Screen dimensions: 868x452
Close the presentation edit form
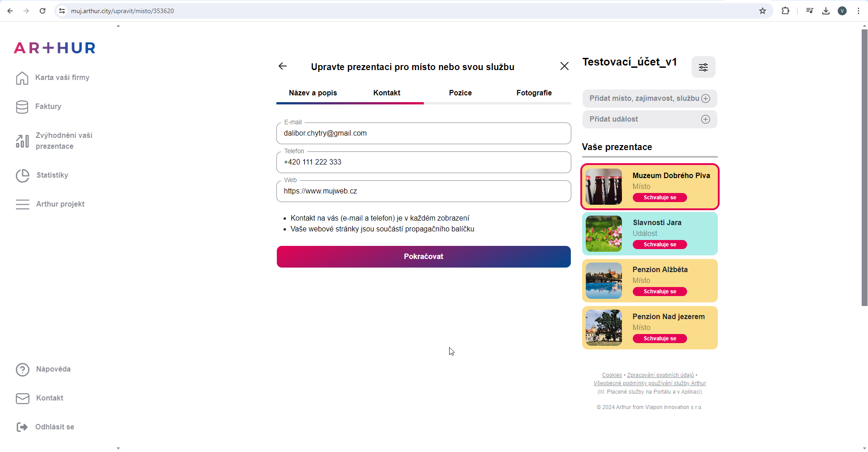click(x=564, y=66)
